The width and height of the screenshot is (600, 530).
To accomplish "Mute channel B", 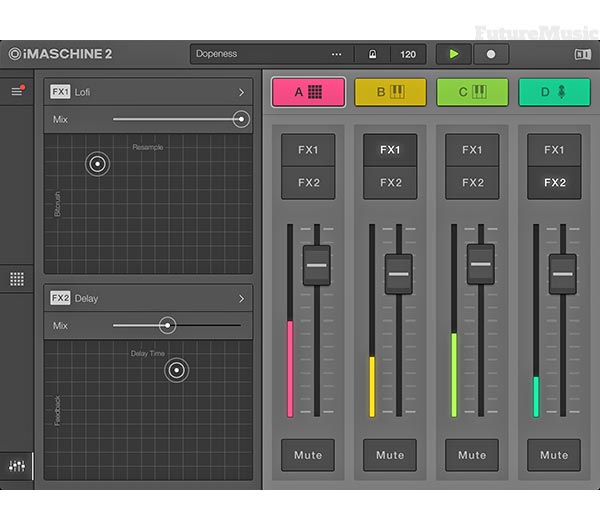I will 390,455.
